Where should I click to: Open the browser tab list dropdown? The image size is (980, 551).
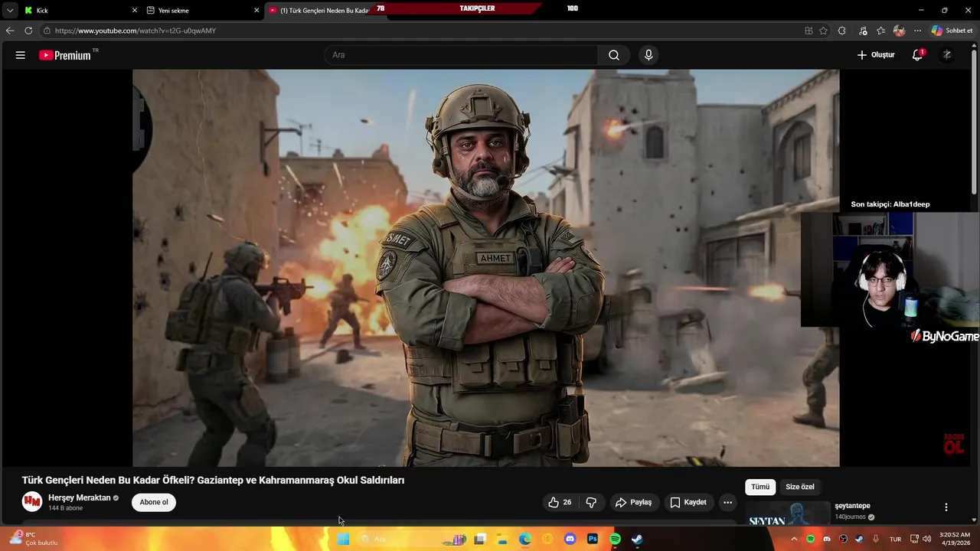coord(10,10)
